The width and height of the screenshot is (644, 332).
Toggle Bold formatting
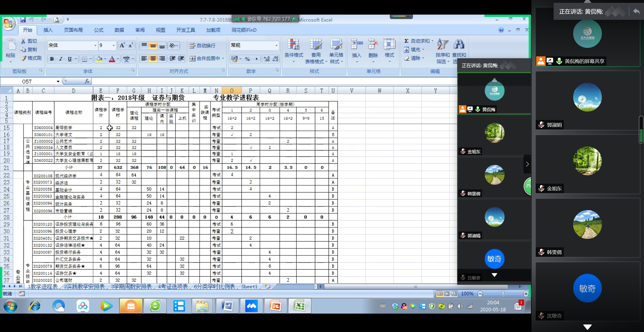point(52,59)
